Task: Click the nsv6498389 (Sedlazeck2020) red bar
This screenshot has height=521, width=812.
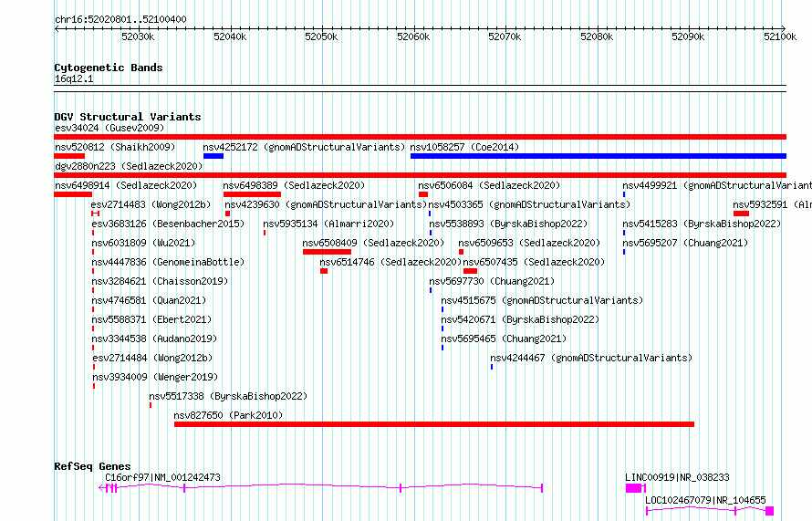Action: click(x=252, y=194)
